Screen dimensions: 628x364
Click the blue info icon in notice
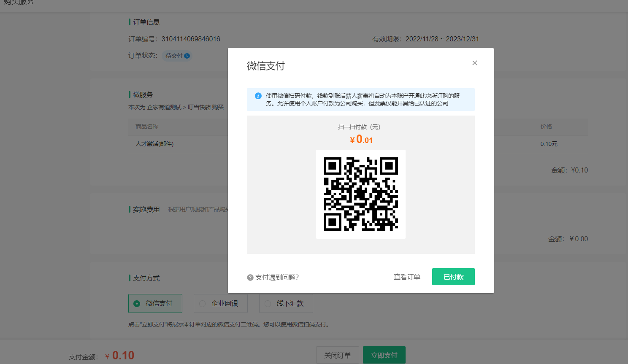click(x=258, y=96)
